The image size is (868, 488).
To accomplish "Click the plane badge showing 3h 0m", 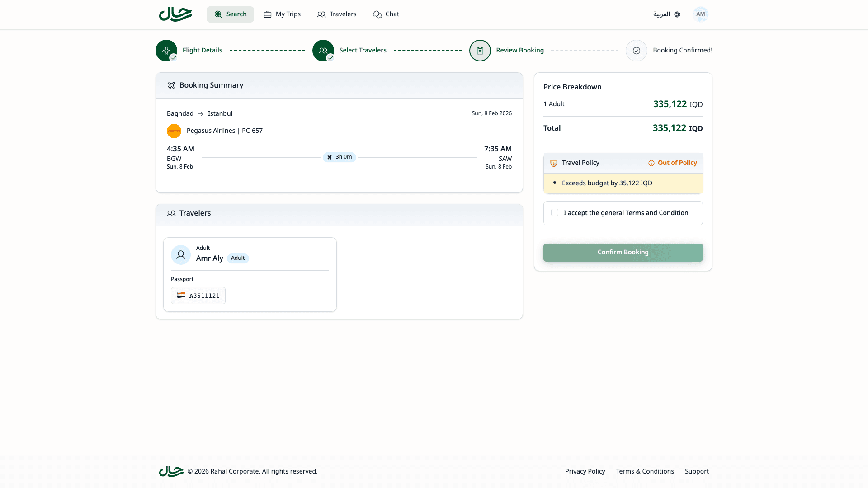I will [339, 157].
